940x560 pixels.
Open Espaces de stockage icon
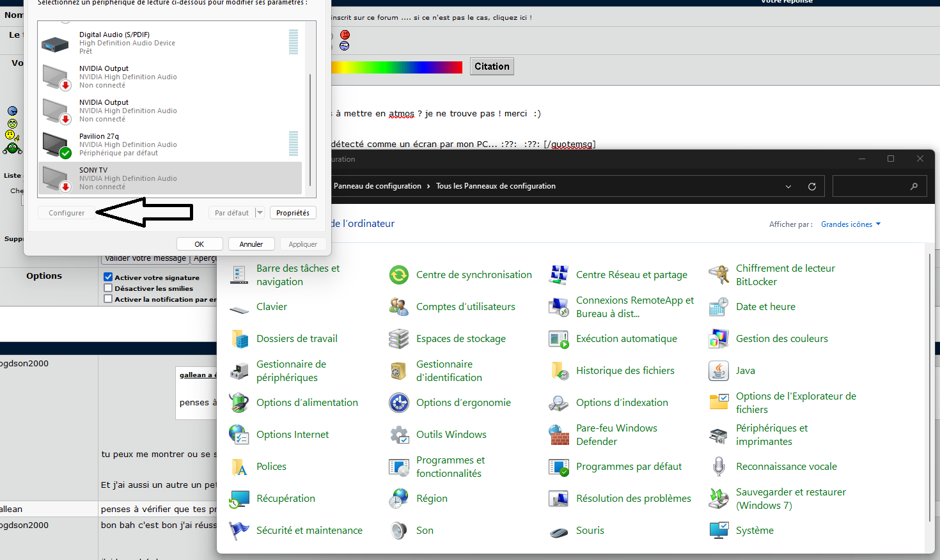click(399, 339)
